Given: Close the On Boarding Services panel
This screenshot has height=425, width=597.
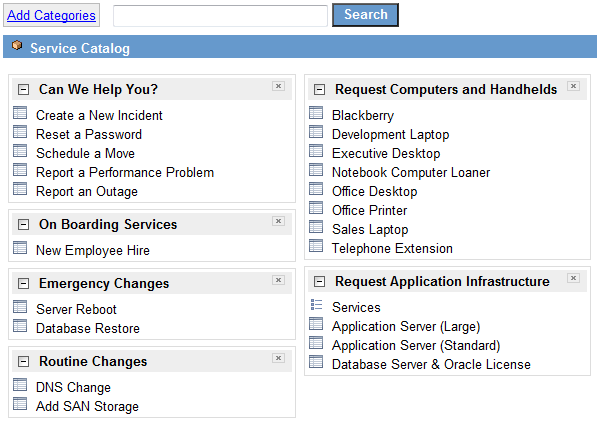Looking at the screenshot, I should [x=279, y=221].
